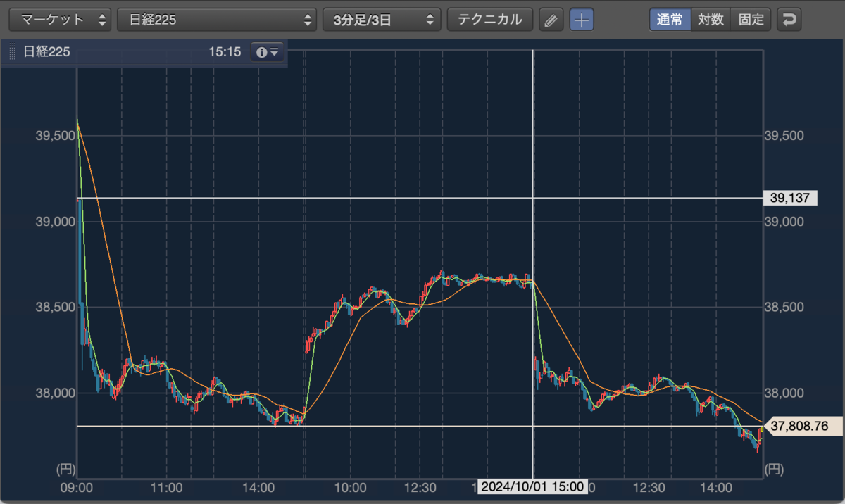Open the 日経225 symbol dropdown
845x504 pixels.
[217, 20]
